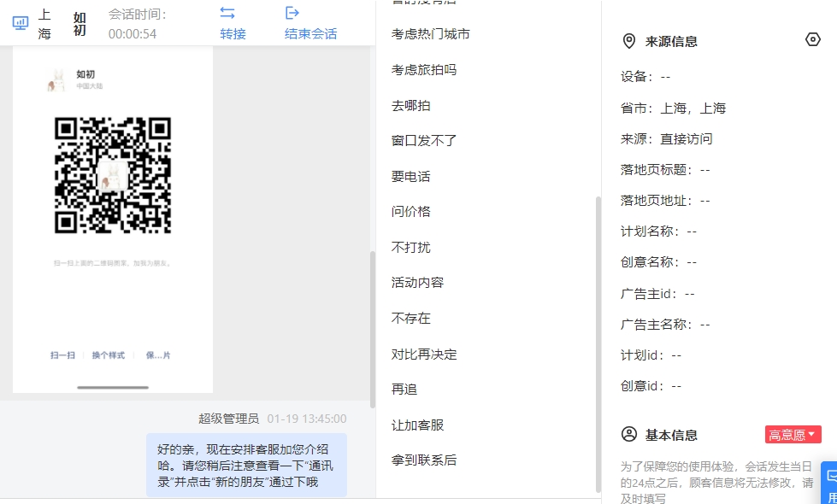
Task: Click the 会话时间 label
Action: 137,15
